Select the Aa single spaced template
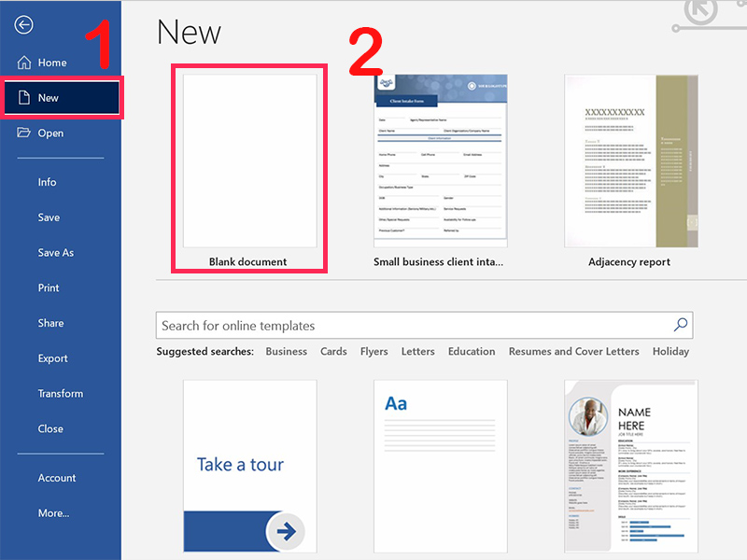This screenshot has height=560, width=747. tap(440, 466)
